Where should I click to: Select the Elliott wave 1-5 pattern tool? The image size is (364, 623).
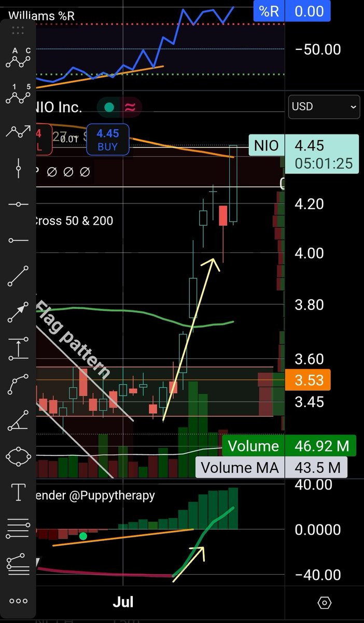pos(18,93)
